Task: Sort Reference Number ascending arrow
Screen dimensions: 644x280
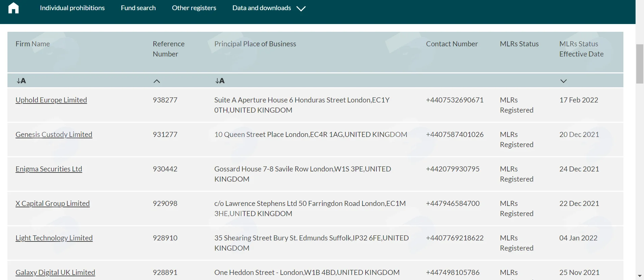Action: (x=157, y=81)
